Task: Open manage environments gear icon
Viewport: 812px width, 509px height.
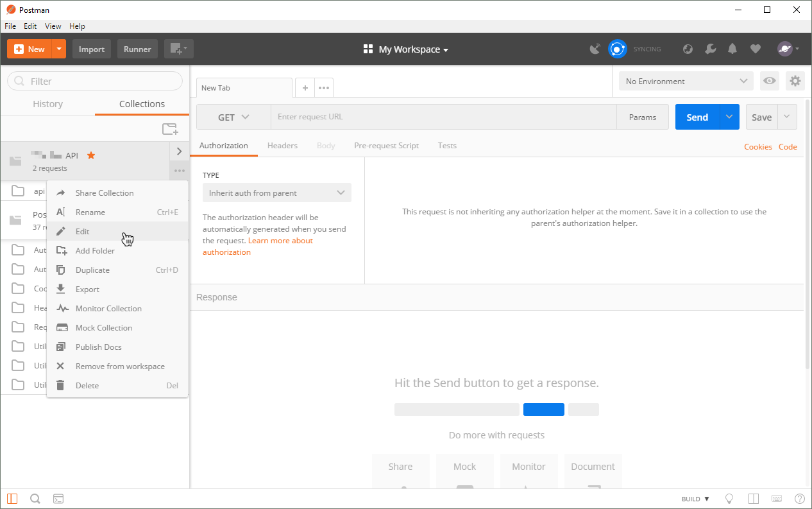Action: (x=795, y=81)
